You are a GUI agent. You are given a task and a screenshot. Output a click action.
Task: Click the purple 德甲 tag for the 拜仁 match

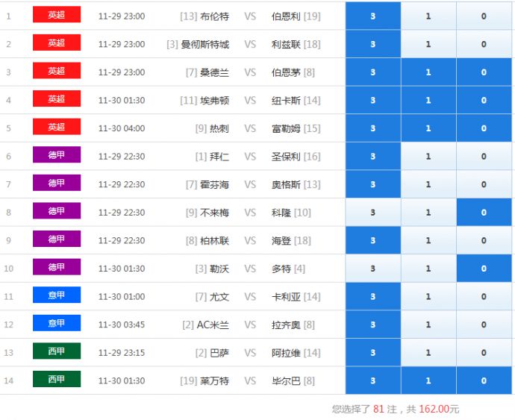(x=57, y=155)
